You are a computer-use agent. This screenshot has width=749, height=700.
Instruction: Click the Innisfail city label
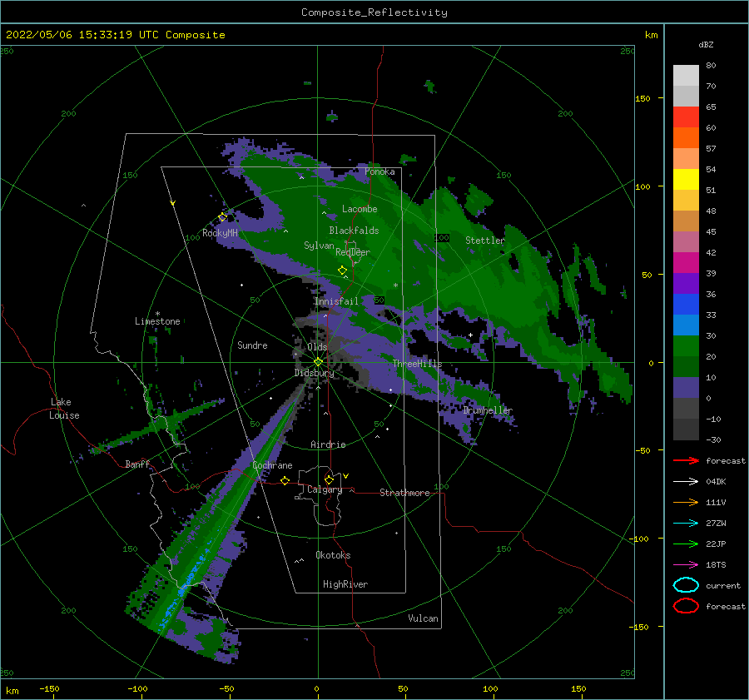tap(336, 301)
